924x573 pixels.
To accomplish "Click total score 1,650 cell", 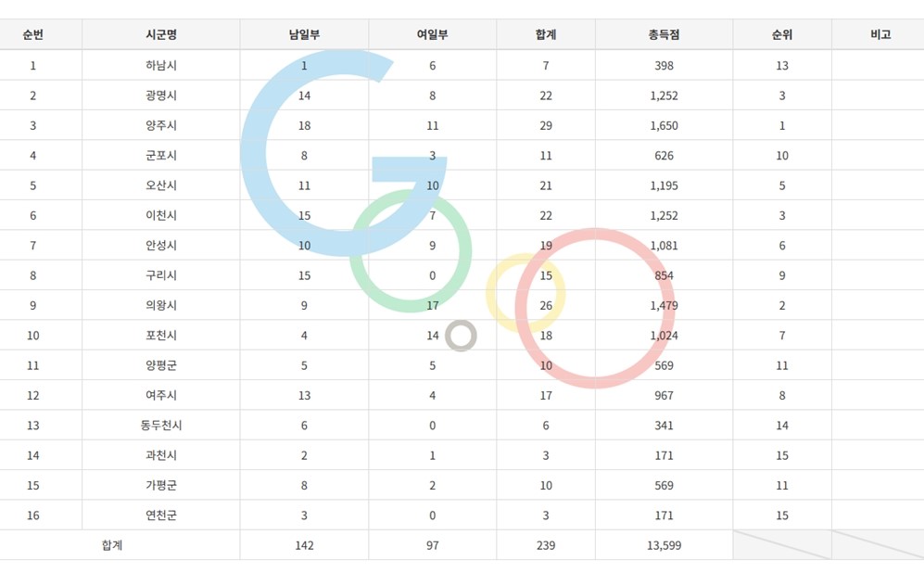I will [x=664, y=125].
